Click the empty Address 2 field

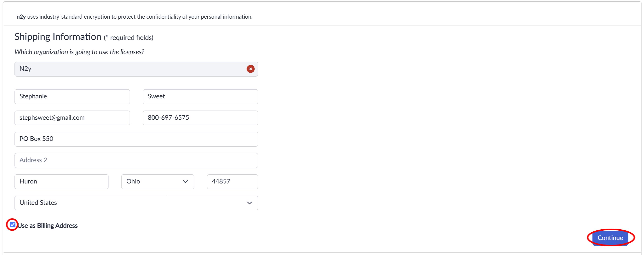(x=136, y=160)
